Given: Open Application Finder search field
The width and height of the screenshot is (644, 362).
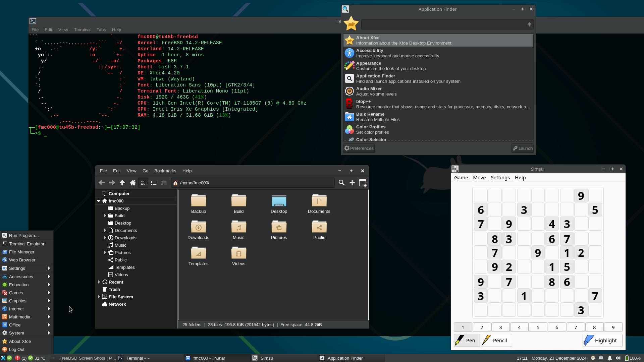Looking at the screenshot, I should click(x=442, y=24).
